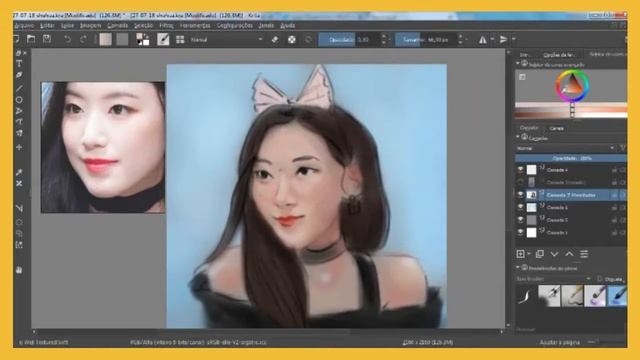Click the Undo arrow icon
This screenshot has height=360, width=640.
(x=67, y=40)
